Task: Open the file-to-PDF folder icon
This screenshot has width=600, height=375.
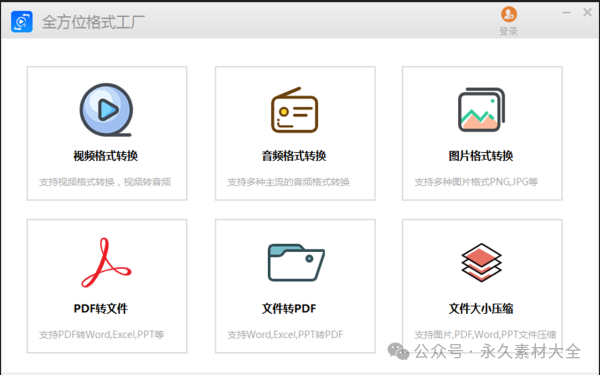Action: point(296,262)
